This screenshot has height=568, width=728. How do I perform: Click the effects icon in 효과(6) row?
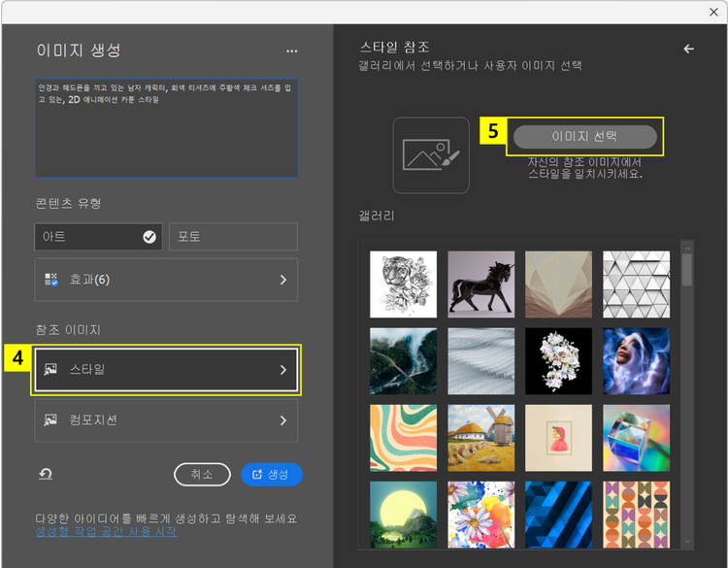coord(50,279)
